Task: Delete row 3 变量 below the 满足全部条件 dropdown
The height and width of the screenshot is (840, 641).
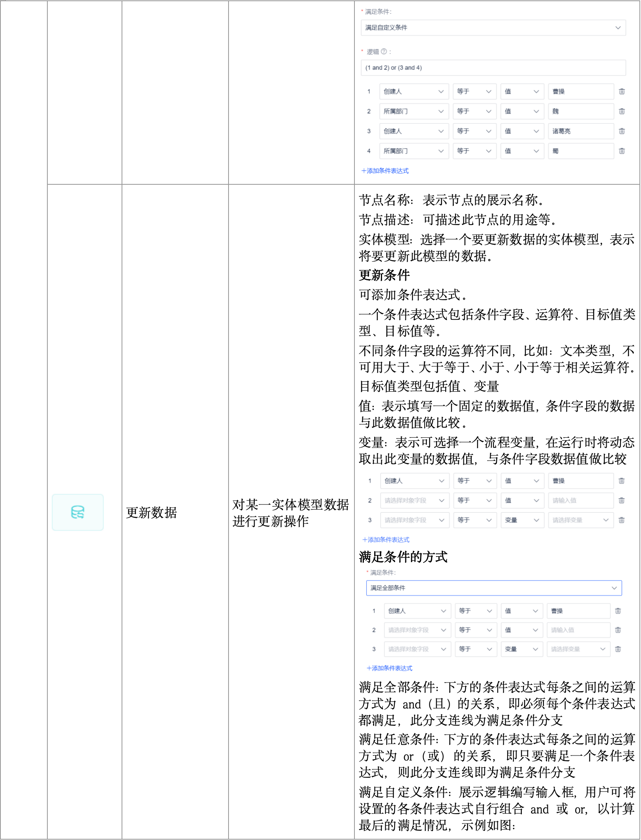Action: [x=618, y=649]
